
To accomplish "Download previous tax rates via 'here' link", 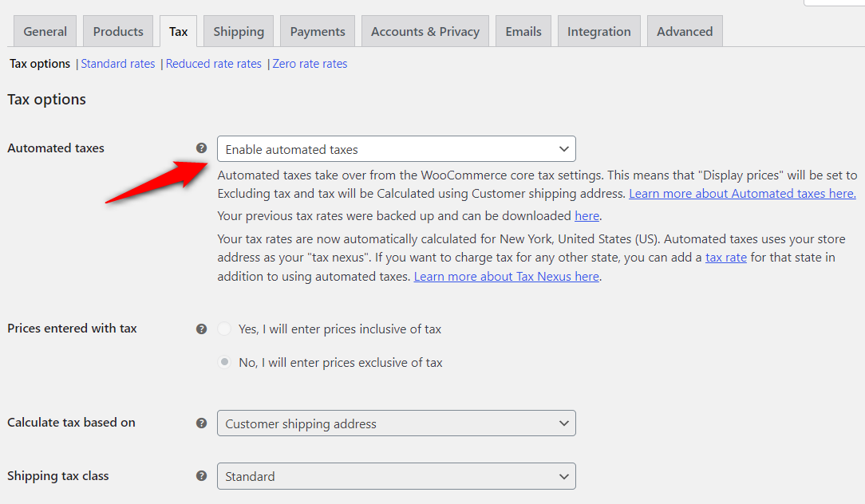I will pos(587,215).
